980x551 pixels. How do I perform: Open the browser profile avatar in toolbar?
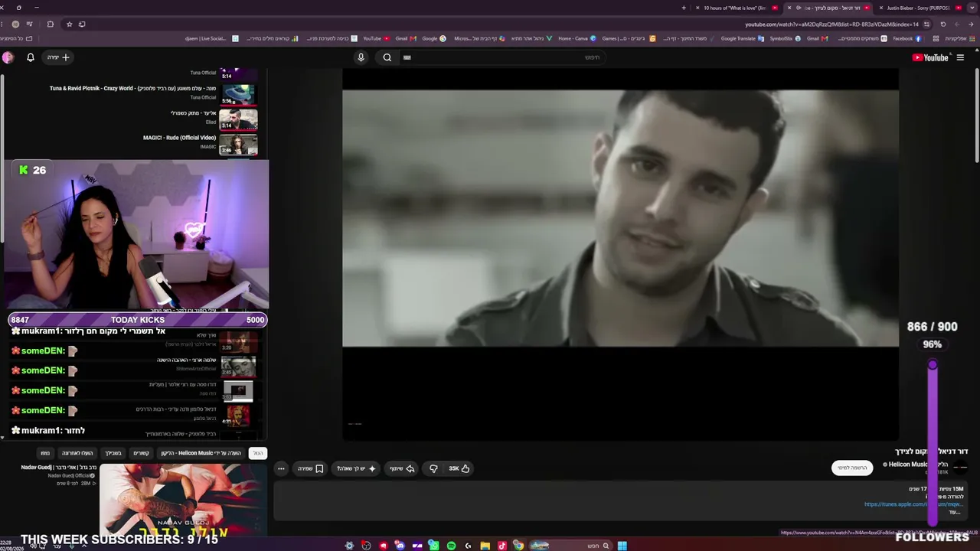[x=15, y=24]
